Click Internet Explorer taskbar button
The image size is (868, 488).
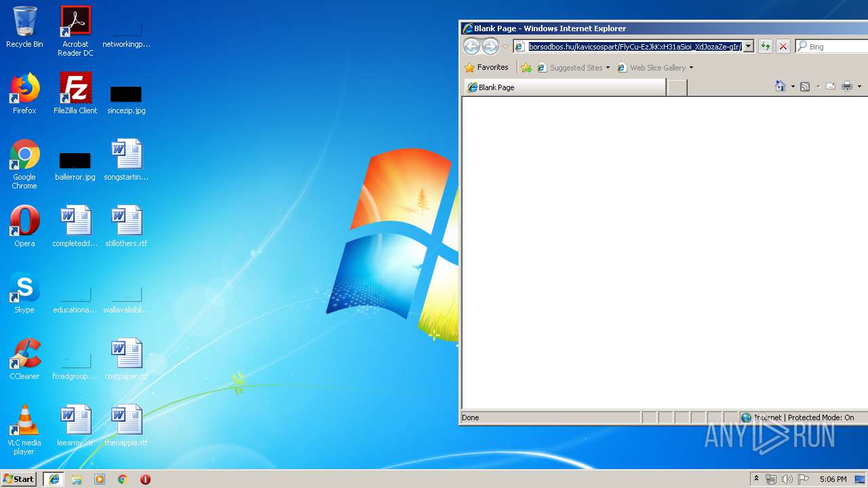pos(54,479)
